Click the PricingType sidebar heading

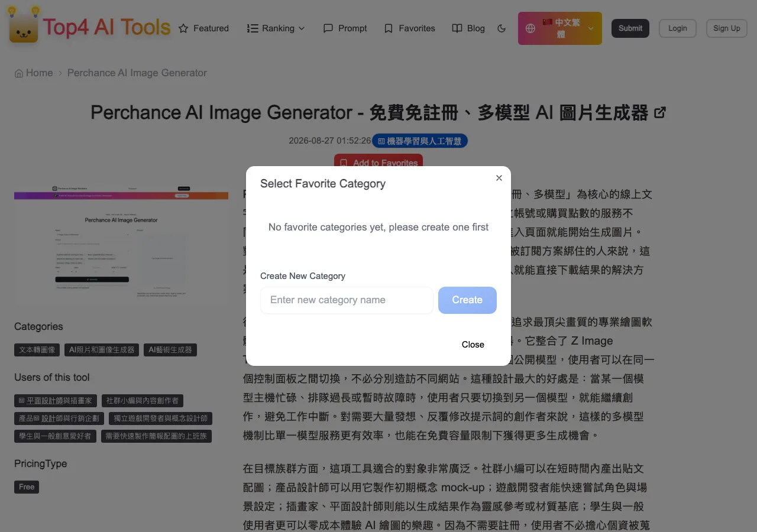(41, 464)
